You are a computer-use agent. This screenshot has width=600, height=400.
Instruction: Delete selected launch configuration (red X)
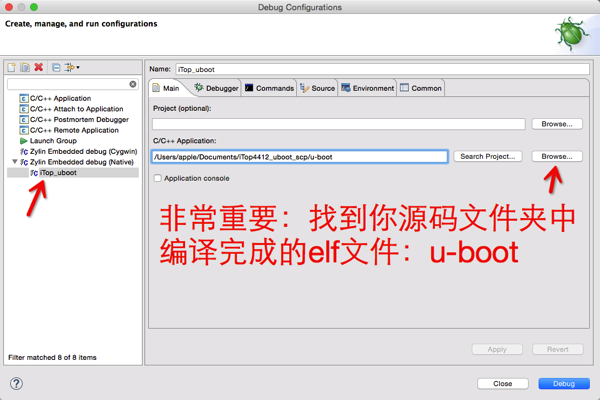39,67
